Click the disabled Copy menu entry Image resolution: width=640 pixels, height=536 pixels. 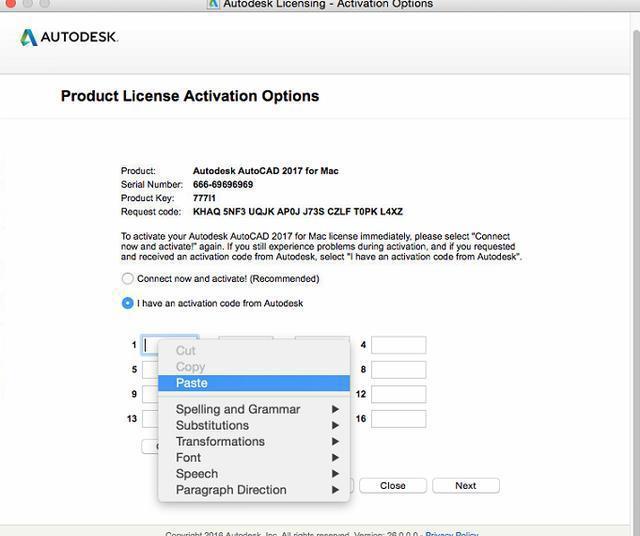point(254,367)
